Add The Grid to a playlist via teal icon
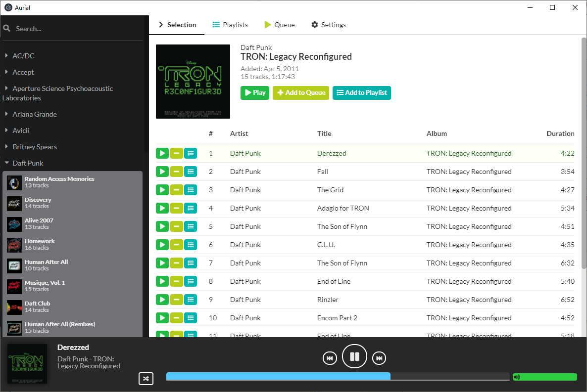The image size is (587, 392). click(x=191, y=190)
